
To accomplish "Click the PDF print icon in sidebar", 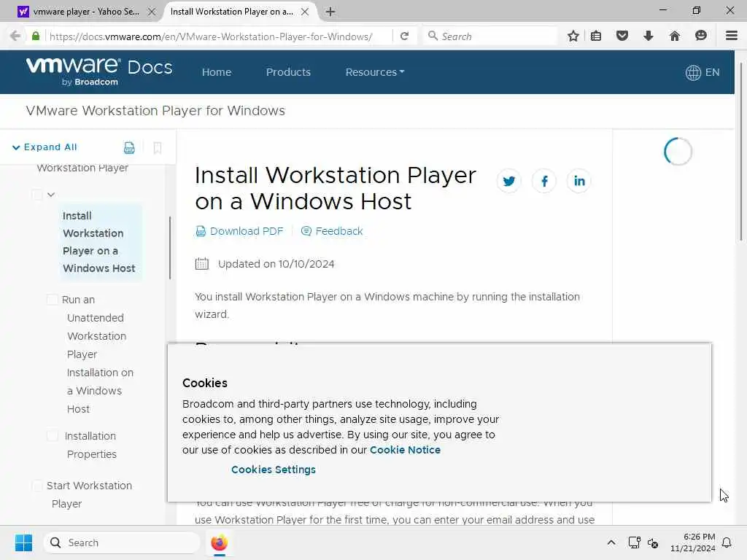I will (129, 147).
